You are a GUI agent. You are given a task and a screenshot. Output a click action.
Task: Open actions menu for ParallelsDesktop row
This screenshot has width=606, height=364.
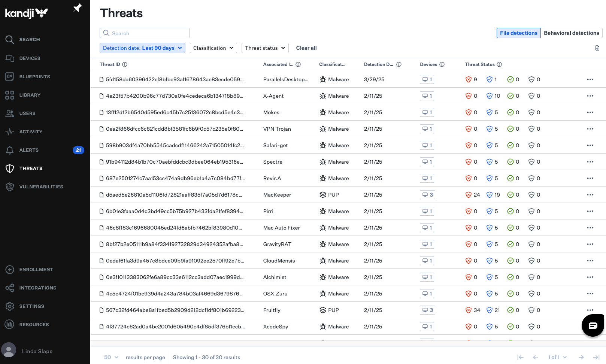(x=590, y=79)
